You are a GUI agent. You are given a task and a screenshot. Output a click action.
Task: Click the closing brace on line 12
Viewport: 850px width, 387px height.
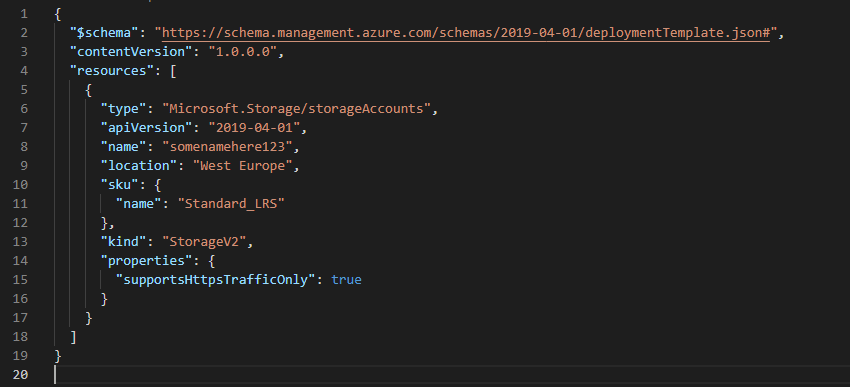coord(105,223)
